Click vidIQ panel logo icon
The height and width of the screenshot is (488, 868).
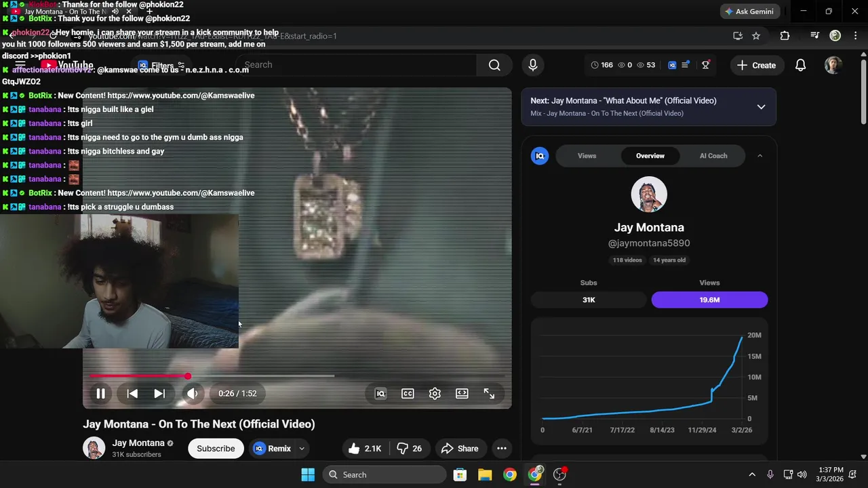(540, 156)
